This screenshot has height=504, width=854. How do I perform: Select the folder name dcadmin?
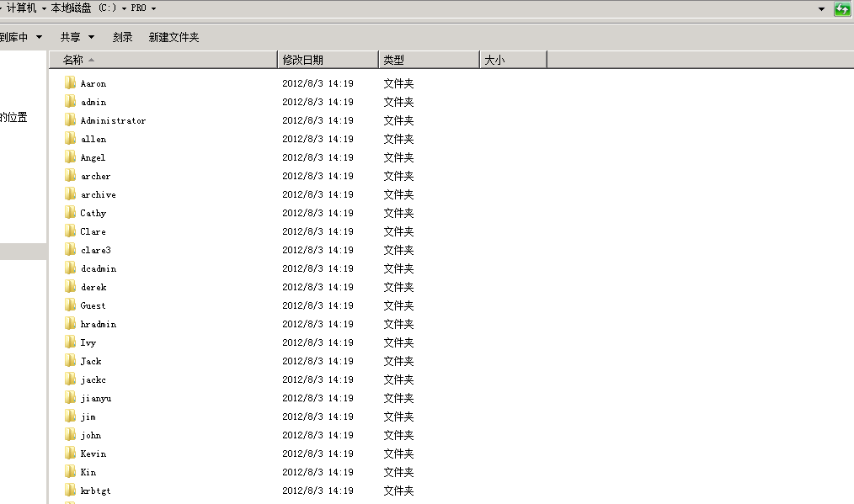tap(98, 268)
